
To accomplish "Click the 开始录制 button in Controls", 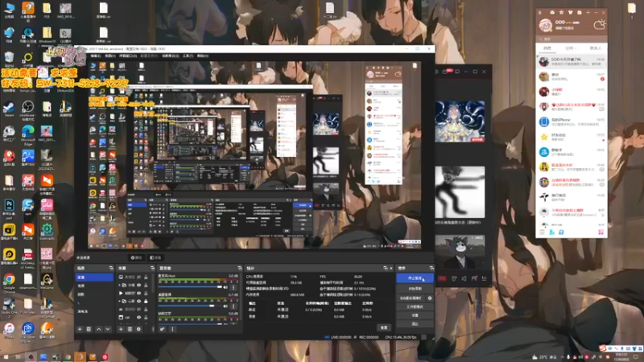I will [415, 289].
